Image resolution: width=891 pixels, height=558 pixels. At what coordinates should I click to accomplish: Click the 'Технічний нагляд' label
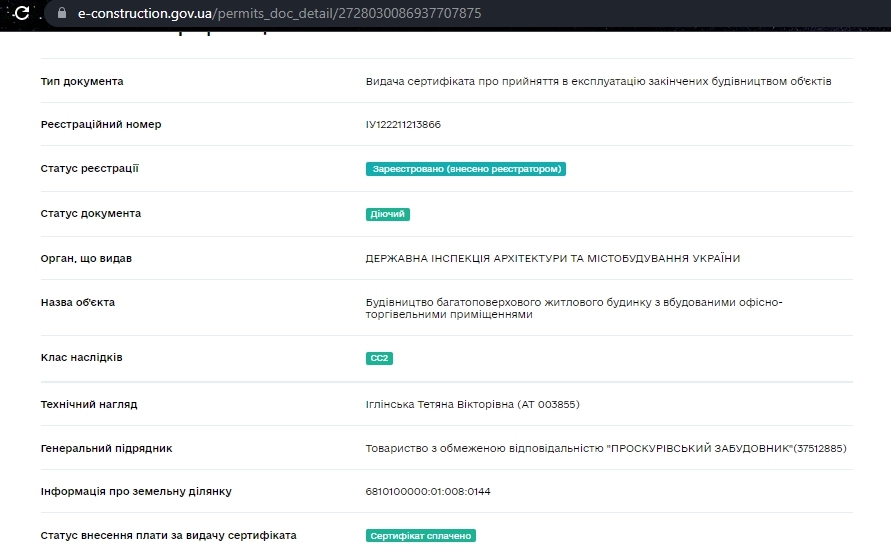point(89,405)
